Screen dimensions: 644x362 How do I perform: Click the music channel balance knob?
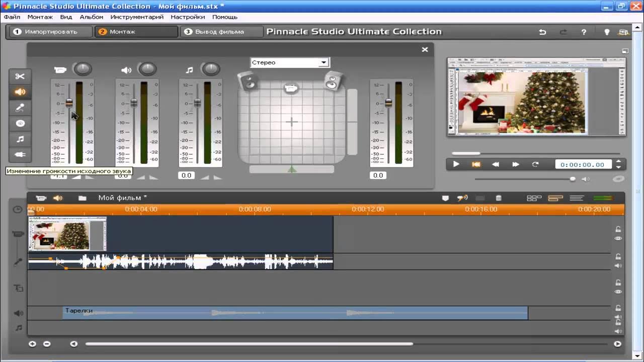click(211, 69)
